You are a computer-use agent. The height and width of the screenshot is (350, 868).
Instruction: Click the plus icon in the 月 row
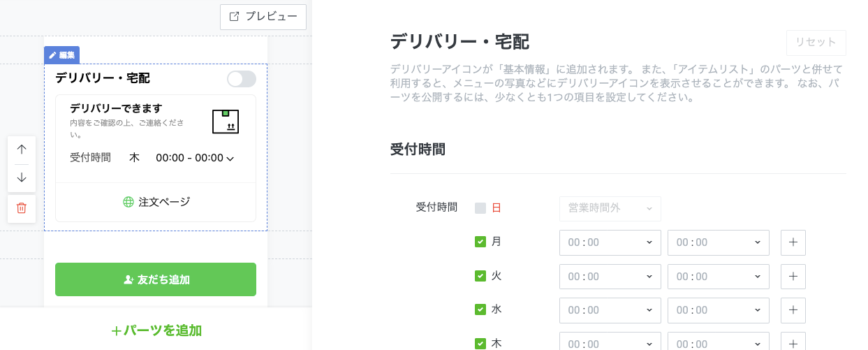click(793, 242)
